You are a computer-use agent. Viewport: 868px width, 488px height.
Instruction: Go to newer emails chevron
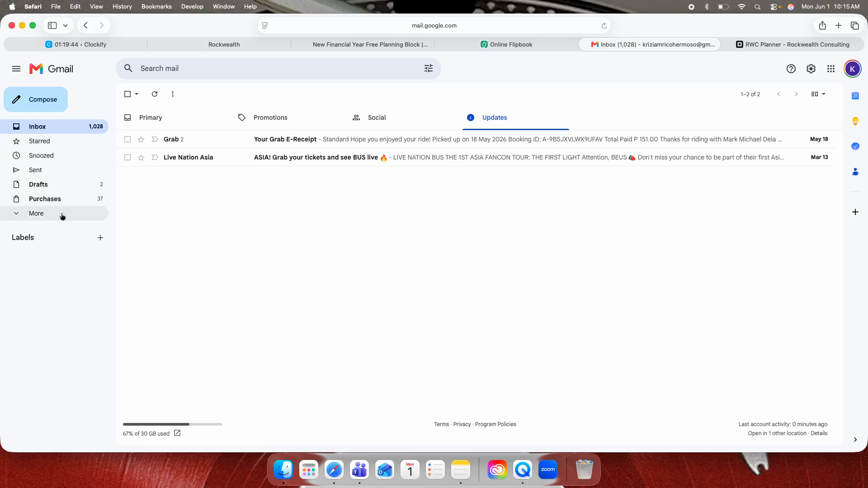point(778,94)
